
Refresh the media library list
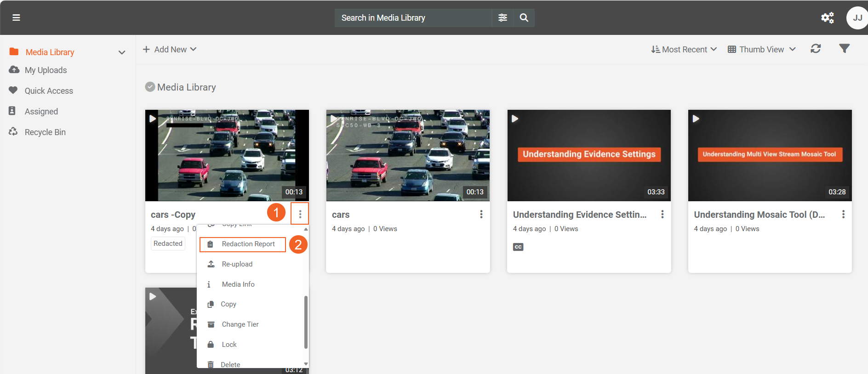click(816, 49)
